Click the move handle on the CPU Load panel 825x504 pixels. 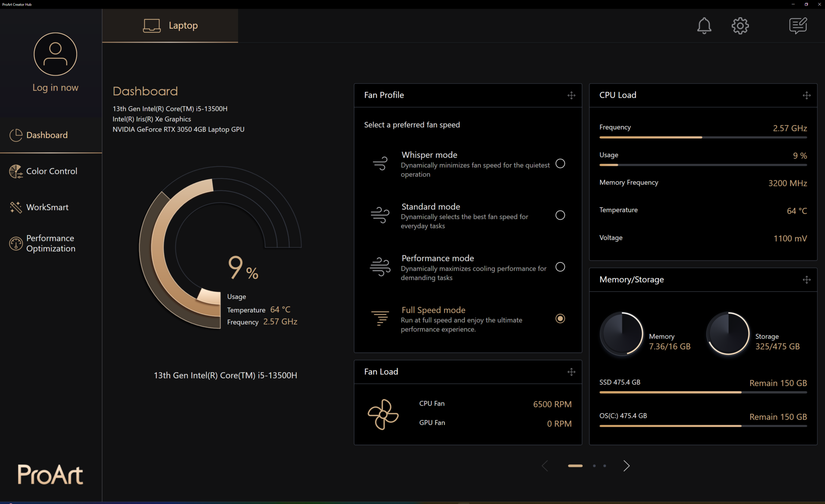coord(807,95)
